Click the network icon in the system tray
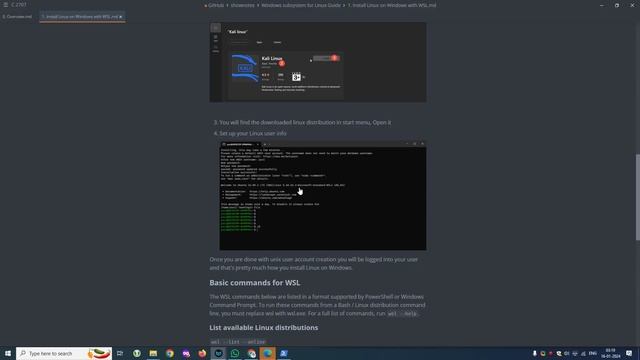640x360 pixels. [x=583, y=353]
